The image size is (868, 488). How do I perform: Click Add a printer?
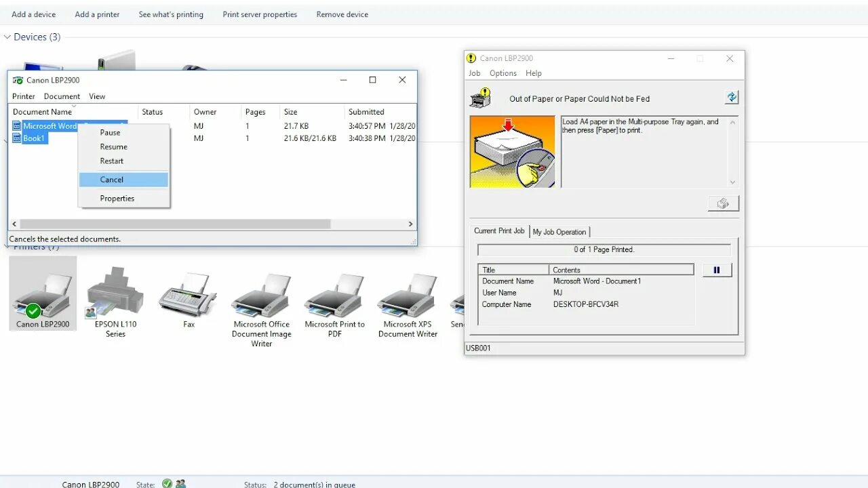coord(98,14)
